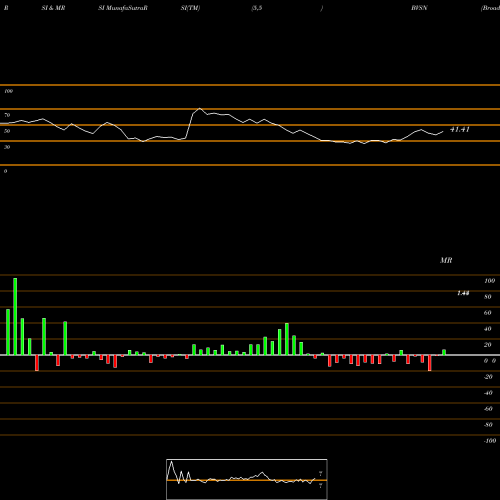500x500 pixels.
Task: Click the MR panel title label
Action: point(446,260)
